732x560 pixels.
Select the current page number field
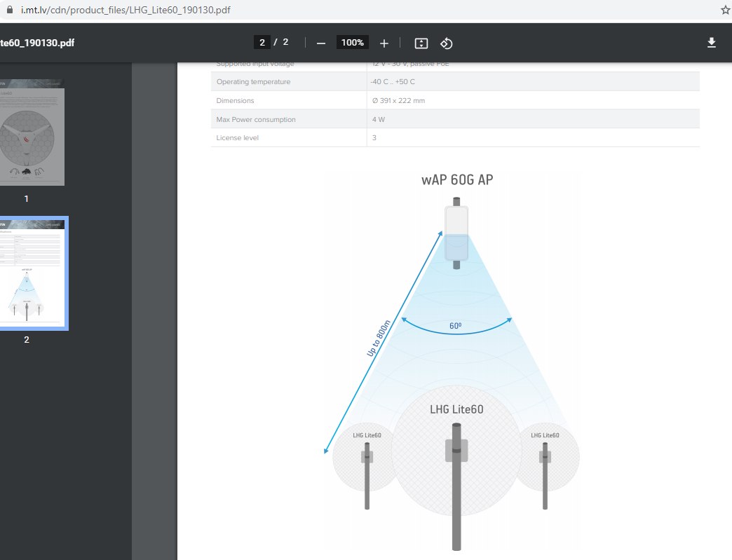pos(262,43)
